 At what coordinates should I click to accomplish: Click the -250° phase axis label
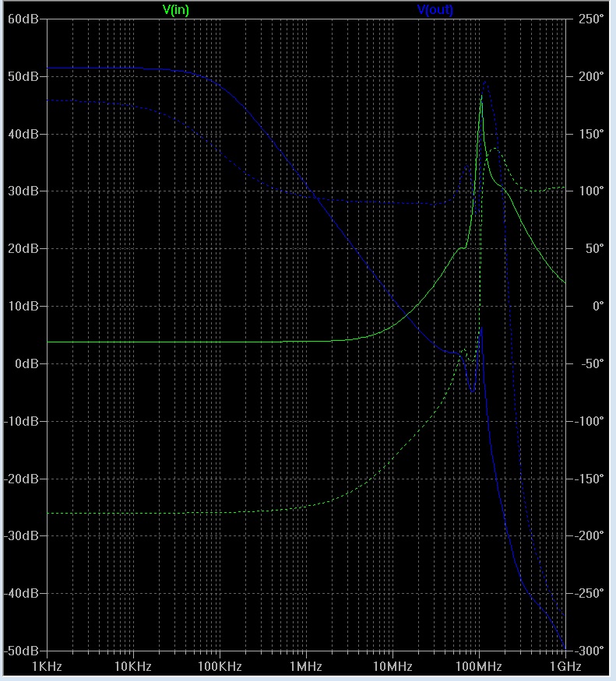tap(589, 593)
